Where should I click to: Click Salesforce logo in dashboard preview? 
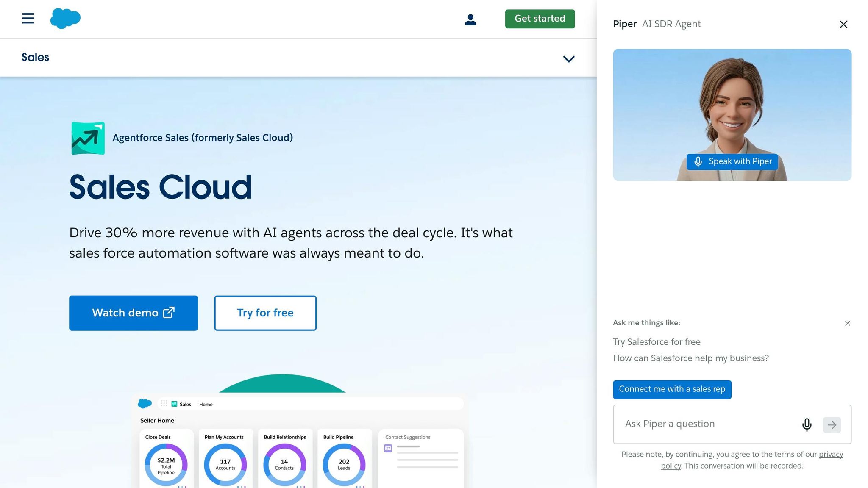[145, 403]
